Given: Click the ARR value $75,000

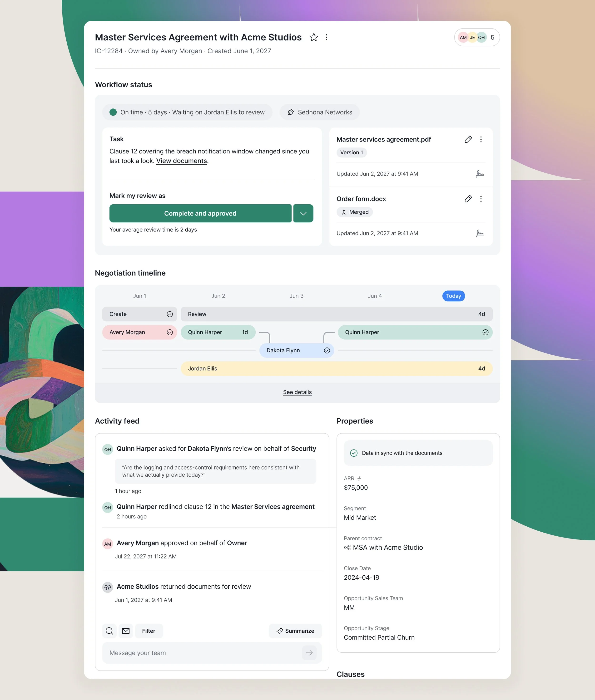Looking at the screenshot, I should click(x=356, y=488).
